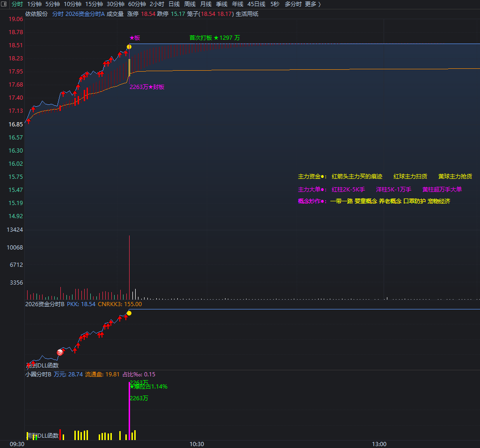
Task: Click the tall red volume spike bar
Action: tap(129, 267)
